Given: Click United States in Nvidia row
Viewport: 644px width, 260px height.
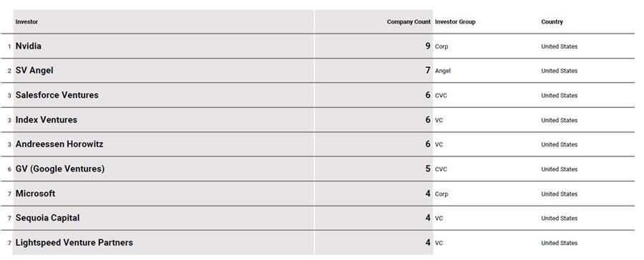Looking at the screenshot, I should pyautogui.click(x=560, y=46).
